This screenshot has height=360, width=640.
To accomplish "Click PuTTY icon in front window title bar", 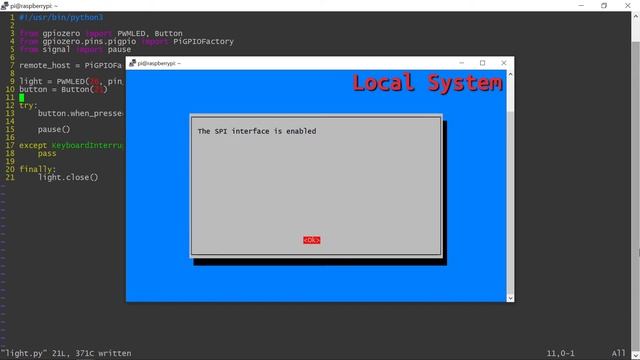I will pos(132,63).
